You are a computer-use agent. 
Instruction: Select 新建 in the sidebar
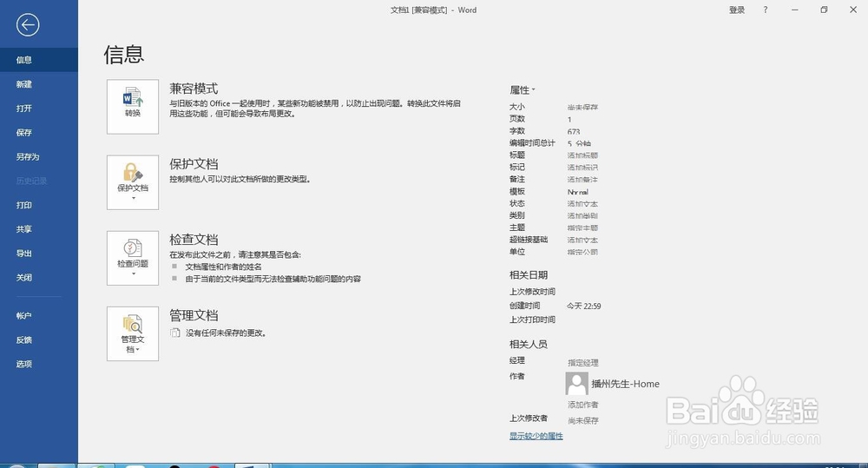pyautogui.click(x=39, y=84)
